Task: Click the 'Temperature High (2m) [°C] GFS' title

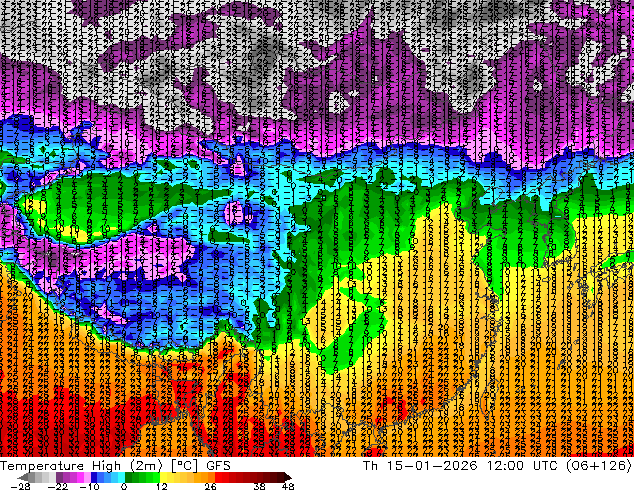Action: point(115,466)
